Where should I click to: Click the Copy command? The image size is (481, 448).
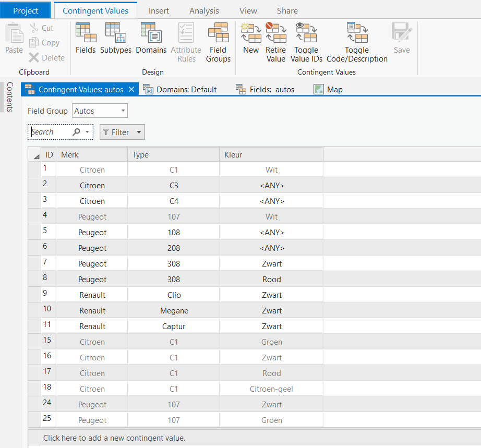tap(44, 43)
